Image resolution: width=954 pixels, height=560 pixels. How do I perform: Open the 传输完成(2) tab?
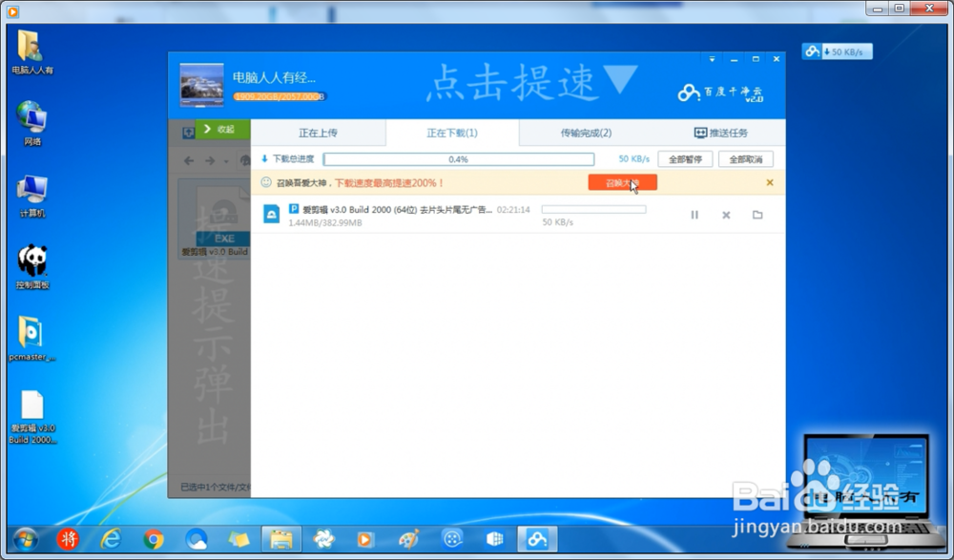pyautogui.click(x=586, y=133)
